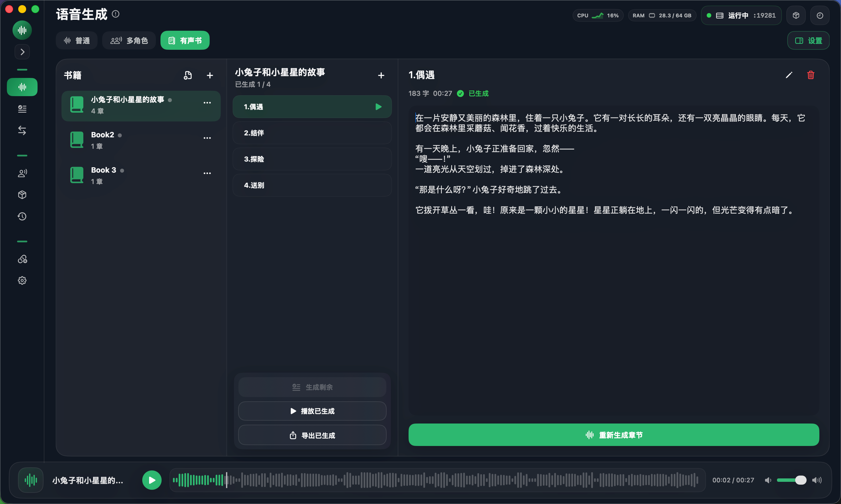Open the 设置 panel button

coord(808,41)
